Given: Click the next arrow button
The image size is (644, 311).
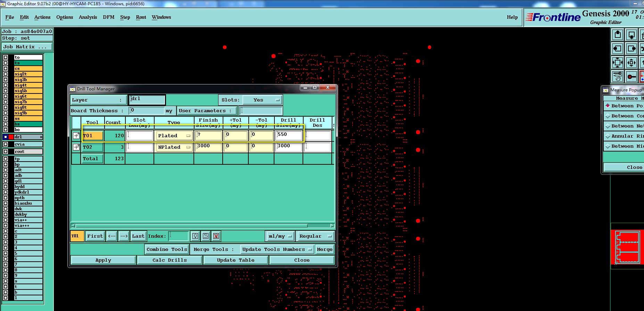Looking at the screenshot, I should coord(124,236).
